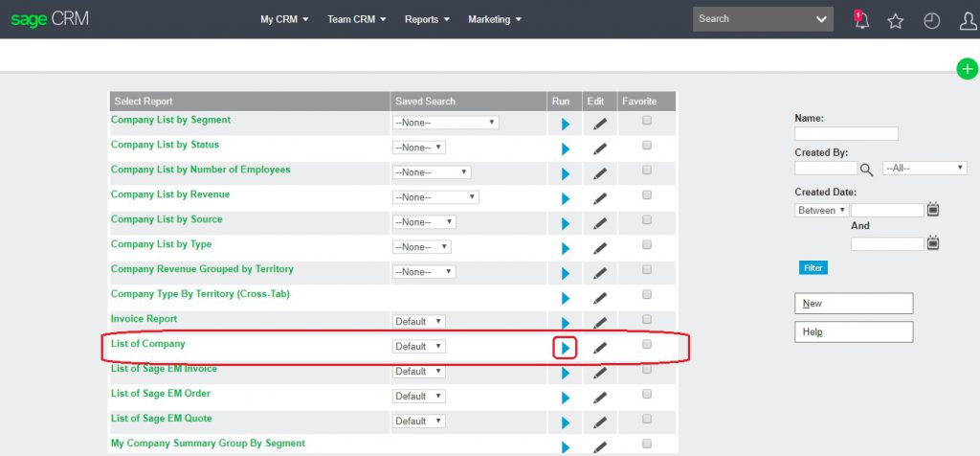Open the Company List by Segment link

click(170, 120)
